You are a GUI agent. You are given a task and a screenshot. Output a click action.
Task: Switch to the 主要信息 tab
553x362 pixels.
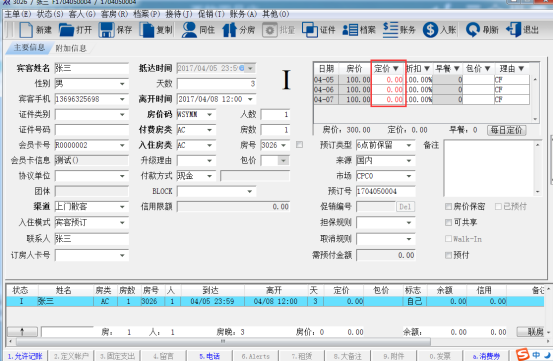click(29, 48)
